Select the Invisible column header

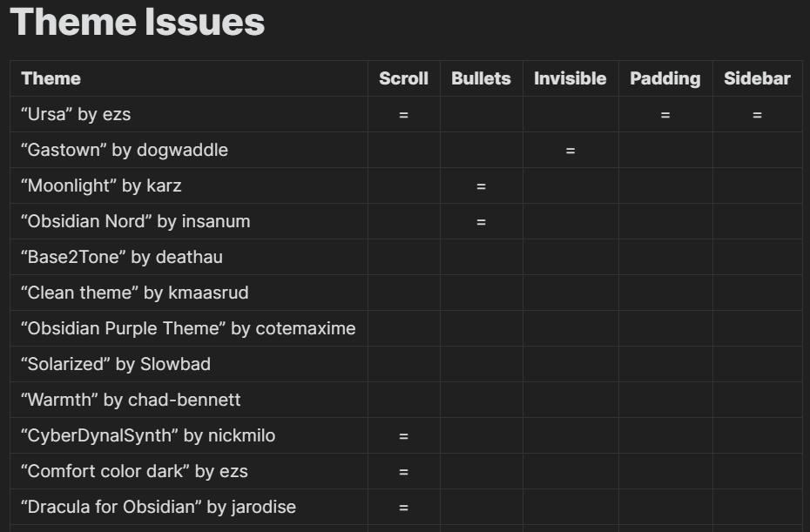point(570,78)
